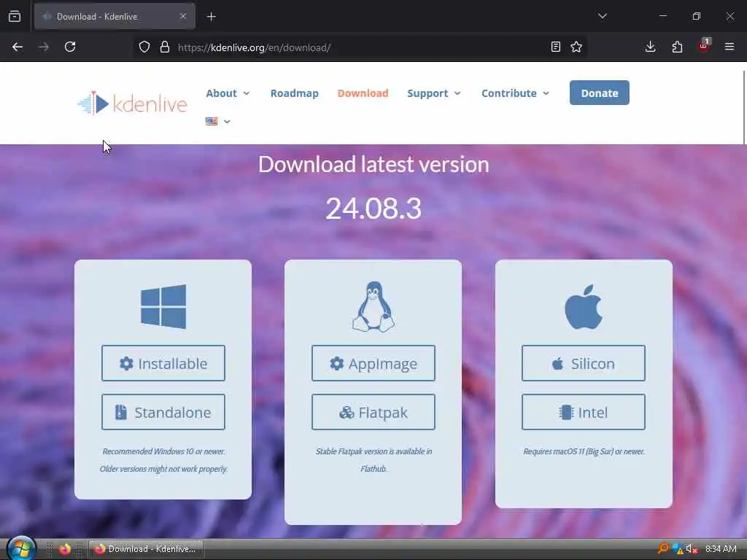
Task: Click the Windows logo icon
Action: [163, 307]
